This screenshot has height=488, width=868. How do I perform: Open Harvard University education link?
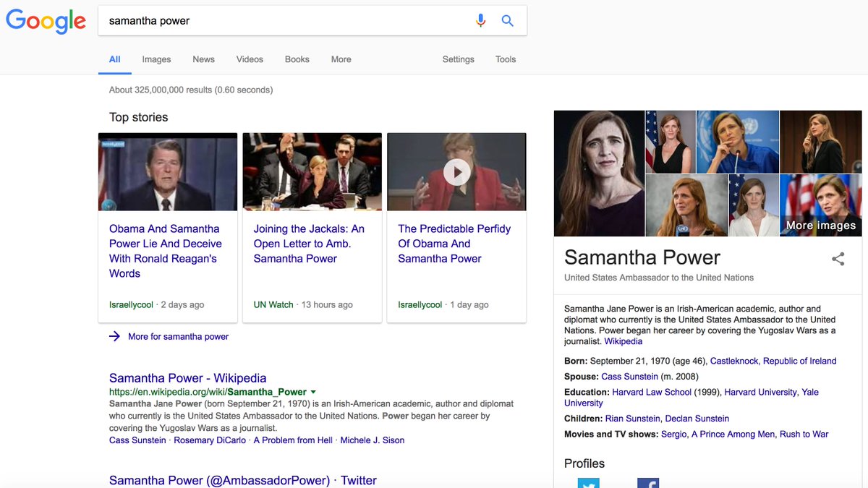pos(760,392)
